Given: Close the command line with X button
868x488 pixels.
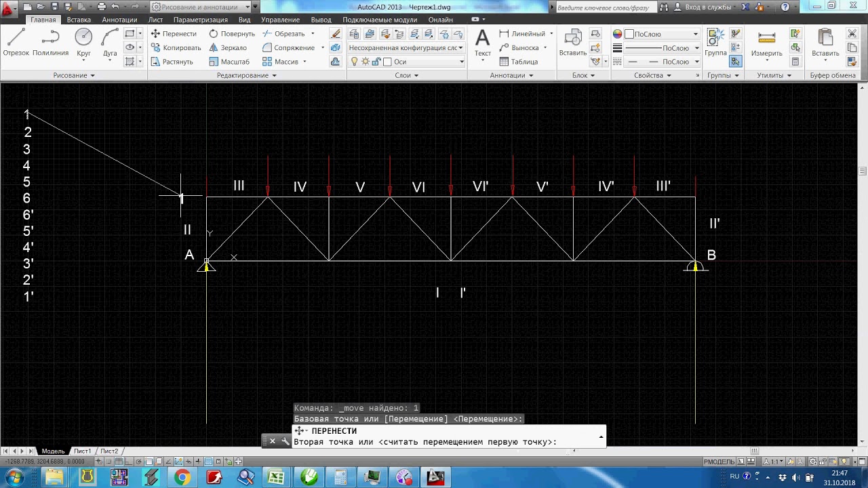Looking at the screenshot, I should click(273, 441).
